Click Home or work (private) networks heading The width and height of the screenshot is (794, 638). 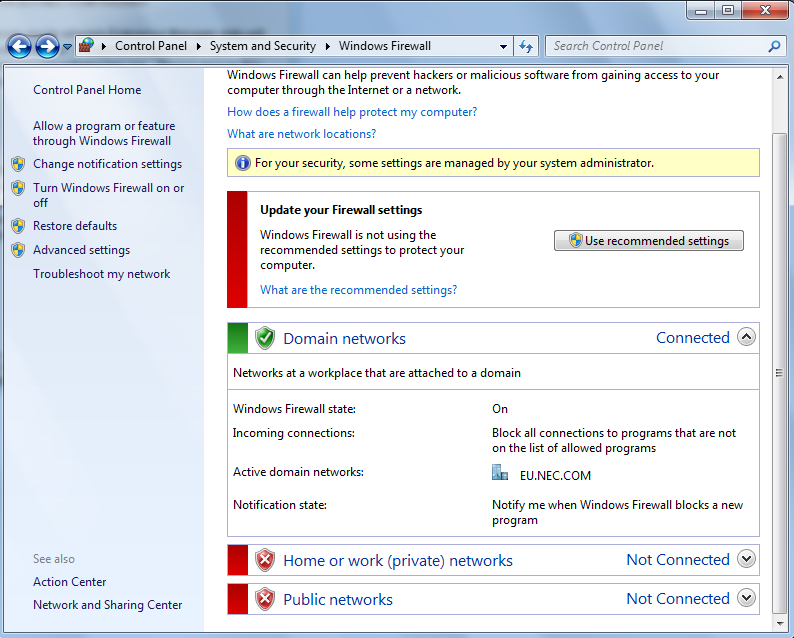(398, 561)
